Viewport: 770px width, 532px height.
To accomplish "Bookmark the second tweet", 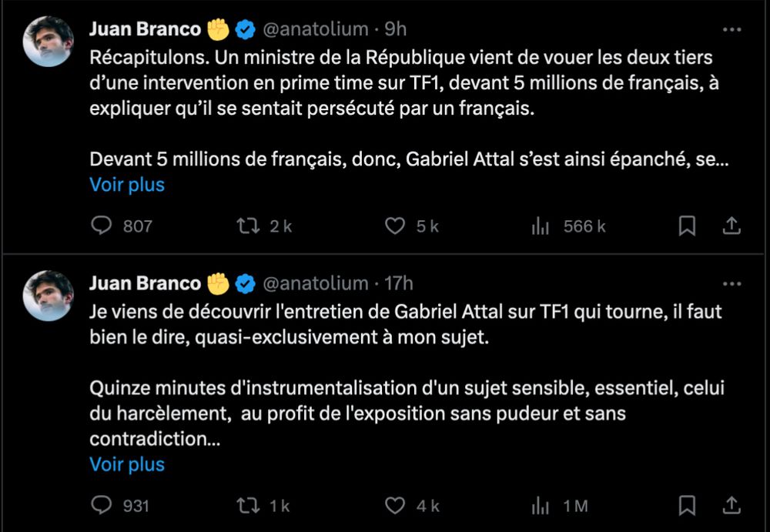I will pos(688,506).
